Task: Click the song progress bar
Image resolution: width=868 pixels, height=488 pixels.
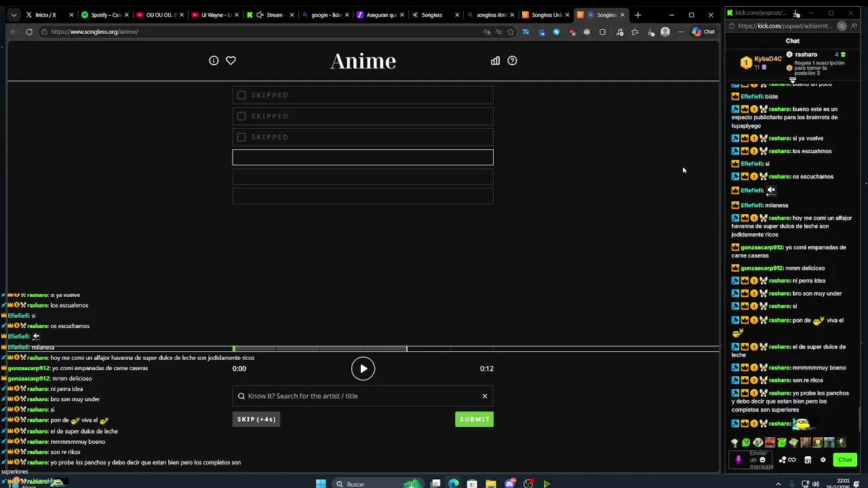Action: click(363, 348)
